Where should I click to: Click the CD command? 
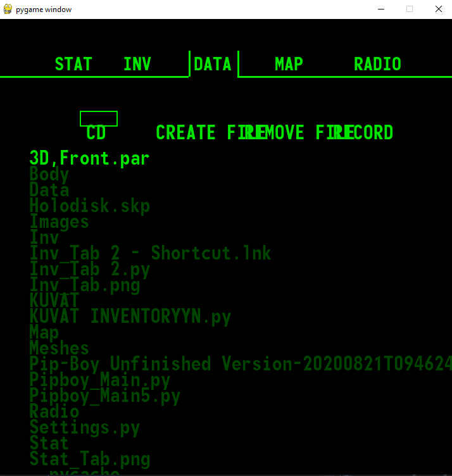click(x=96, y=133)
